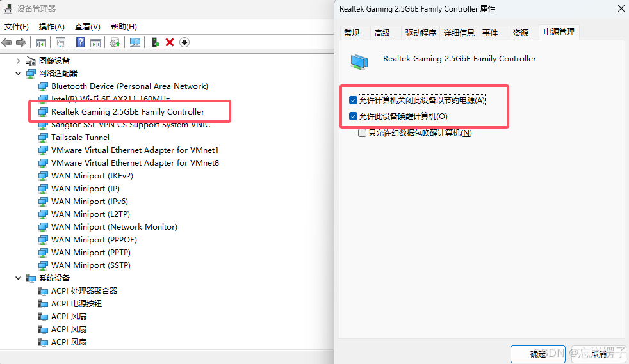Toggle 允许此设备唤醒计算机 checkbox
This screenshot has height=364, width=629.
coord(353,116)
